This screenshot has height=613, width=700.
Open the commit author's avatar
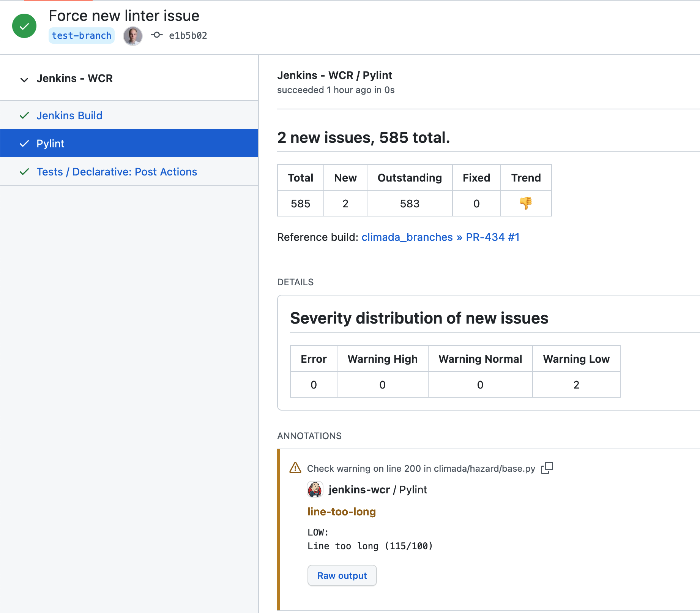pos(132,36)
